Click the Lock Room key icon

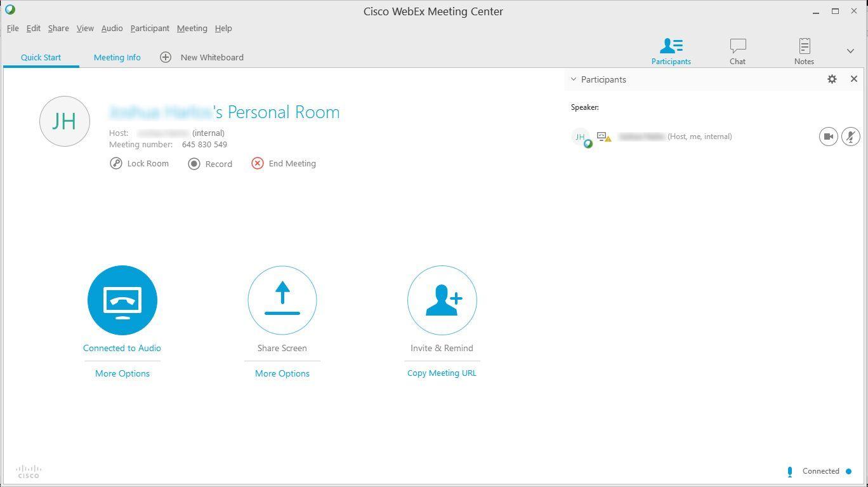tap(116, 164)
